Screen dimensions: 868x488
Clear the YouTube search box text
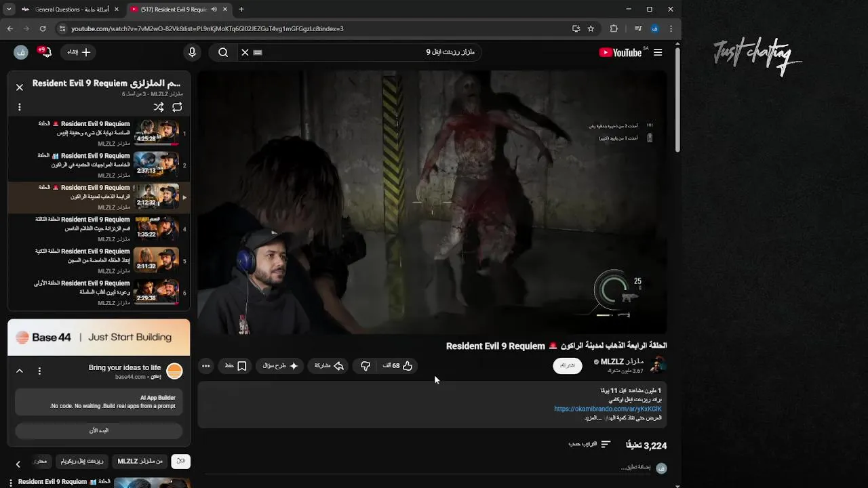pyautogui.click(x=245, y=52)
